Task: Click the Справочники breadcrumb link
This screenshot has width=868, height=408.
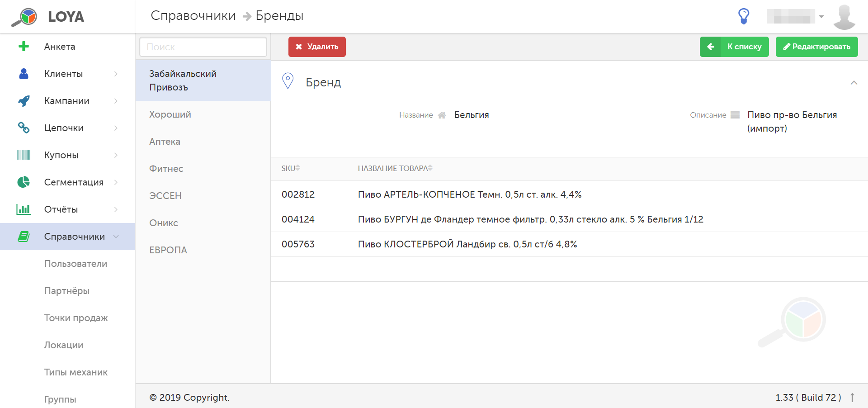Action: point(193,16)
